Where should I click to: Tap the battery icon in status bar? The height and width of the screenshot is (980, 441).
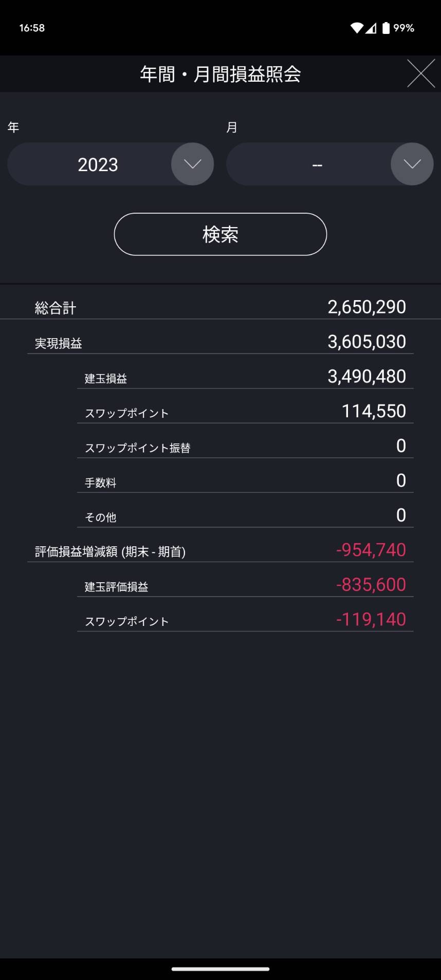coord(385,28)
